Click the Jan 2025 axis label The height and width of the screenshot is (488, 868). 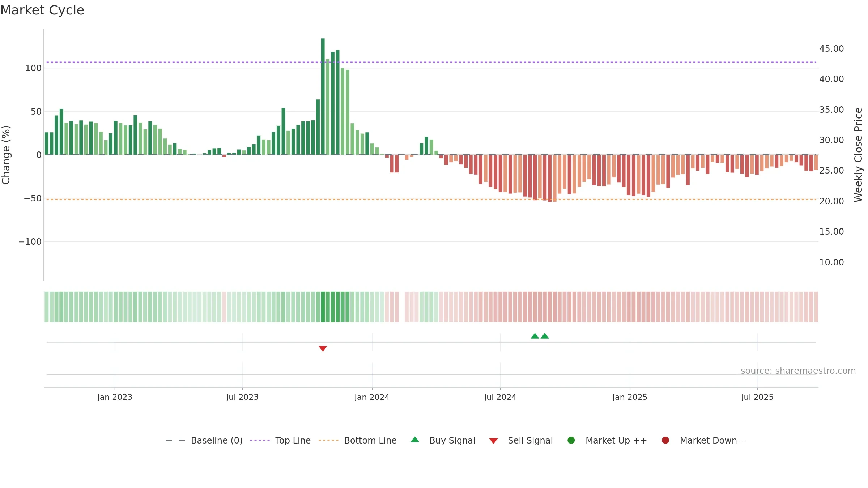point(630,397)
